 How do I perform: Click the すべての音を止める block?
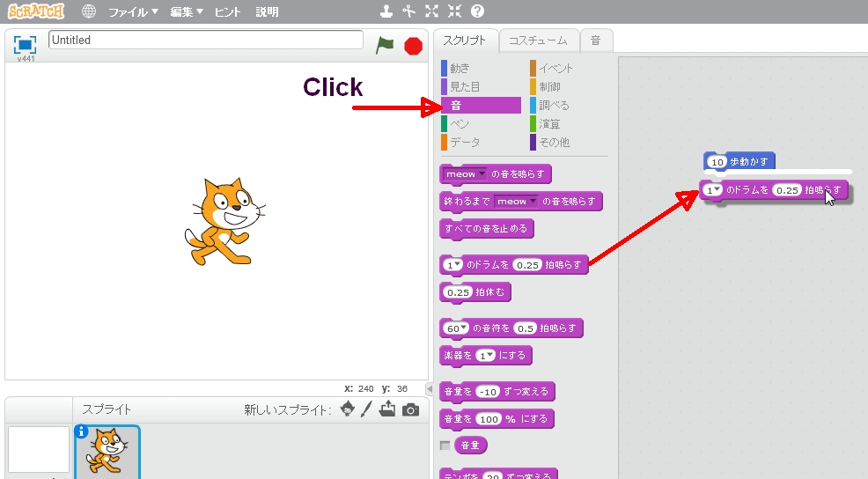(x=487, y=229)
